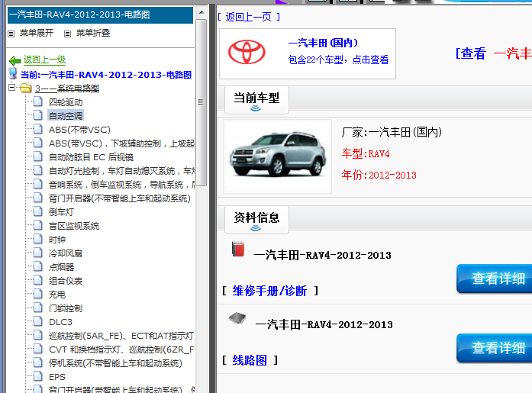The height and width of the screenshot is (393, 532).
Task: Click the 3——系统电路图 folder label
Action: tap(67, 89)
